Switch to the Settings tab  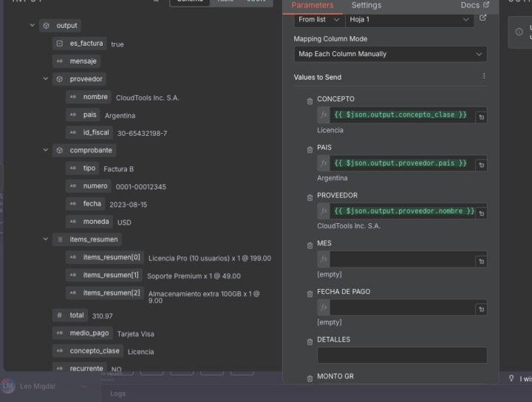[x=366, y=5]
